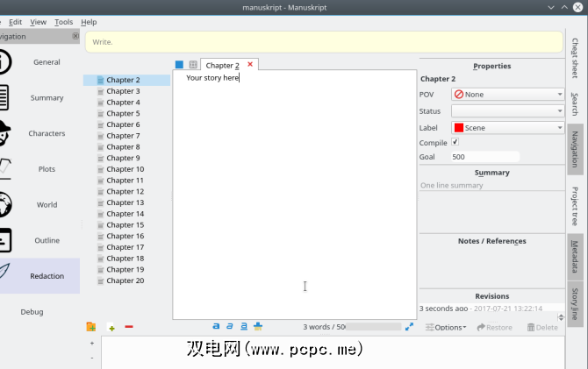Apply the underline 'a' formatting icon
588x369 pixels.
point(244,326)
